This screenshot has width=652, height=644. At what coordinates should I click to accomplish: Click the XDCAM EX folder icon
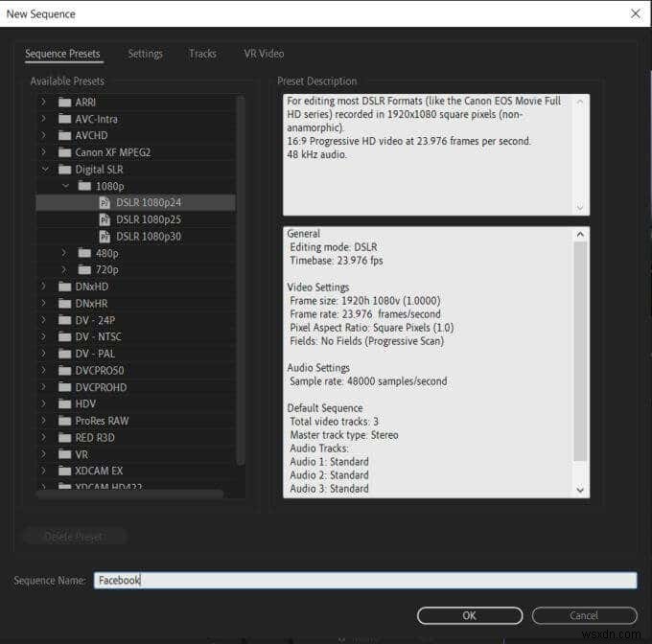(64, 471)
